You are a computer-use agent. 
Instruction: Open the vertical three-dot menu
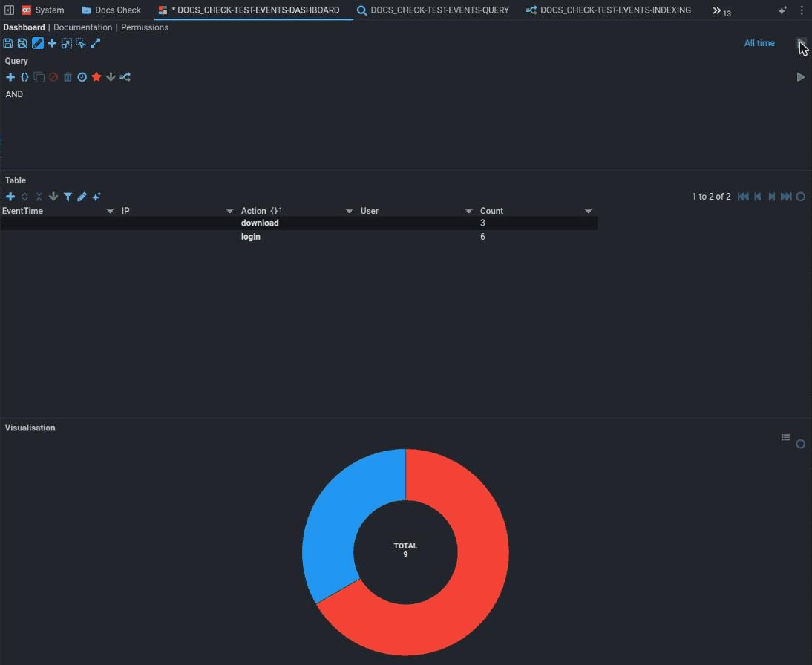coord(802,10)
